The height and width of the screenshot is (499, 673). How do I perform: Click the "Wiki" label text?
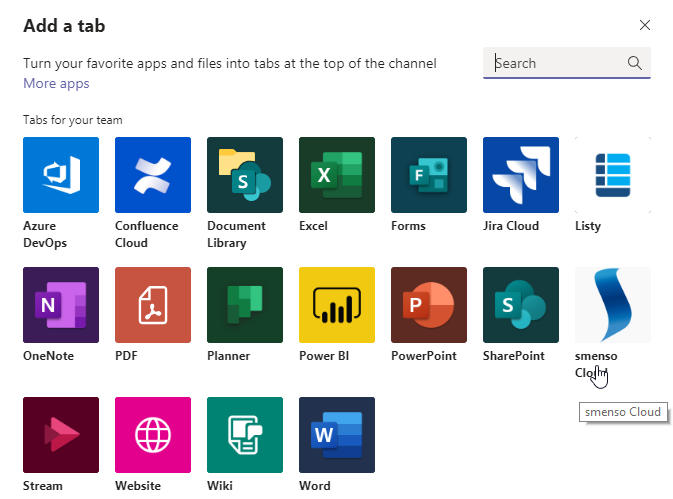coord(220,486)
